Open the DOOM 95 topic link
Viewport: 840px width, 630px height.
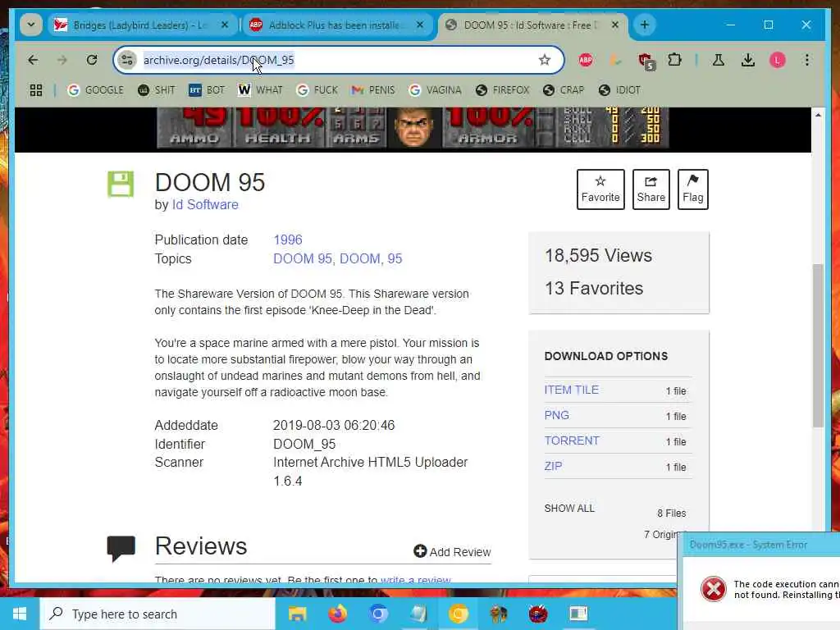pos(303,258)
